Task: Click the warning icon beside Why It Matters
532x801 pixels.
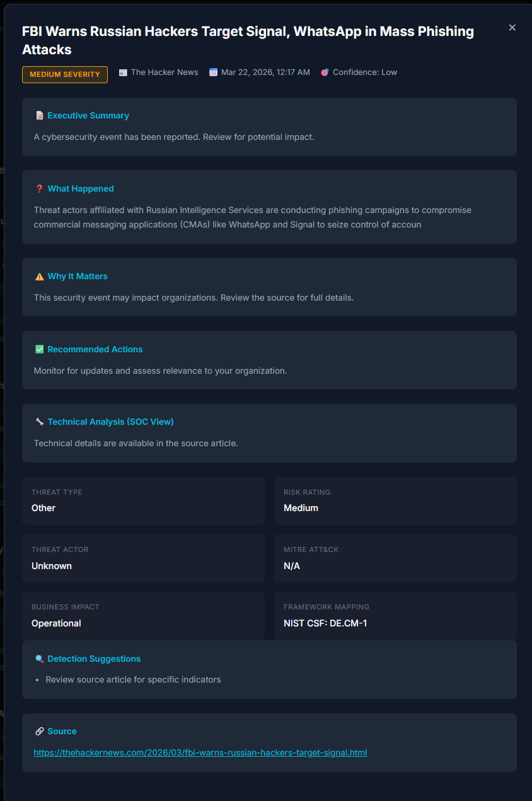Action: (40, 276)
